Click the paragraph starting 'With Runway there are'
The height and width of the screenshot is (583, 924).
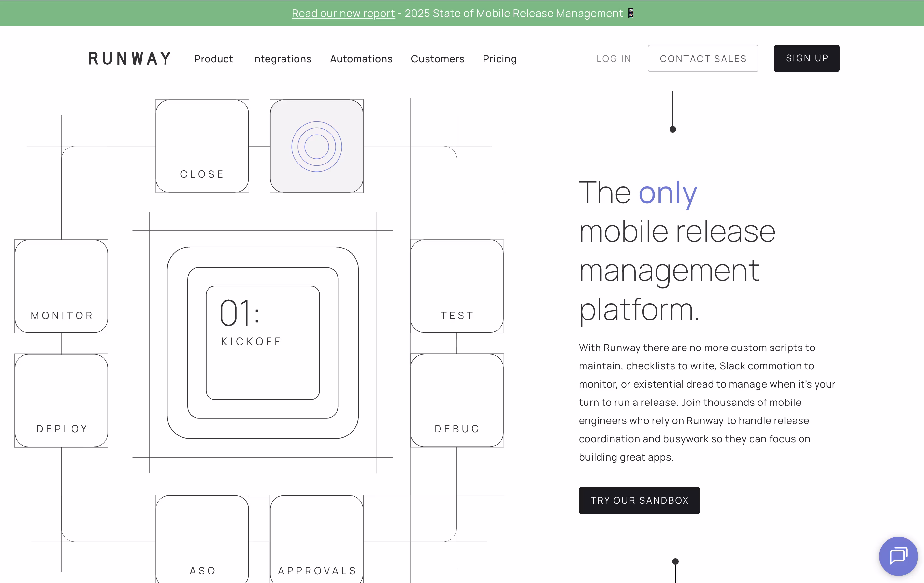(707, 402)
